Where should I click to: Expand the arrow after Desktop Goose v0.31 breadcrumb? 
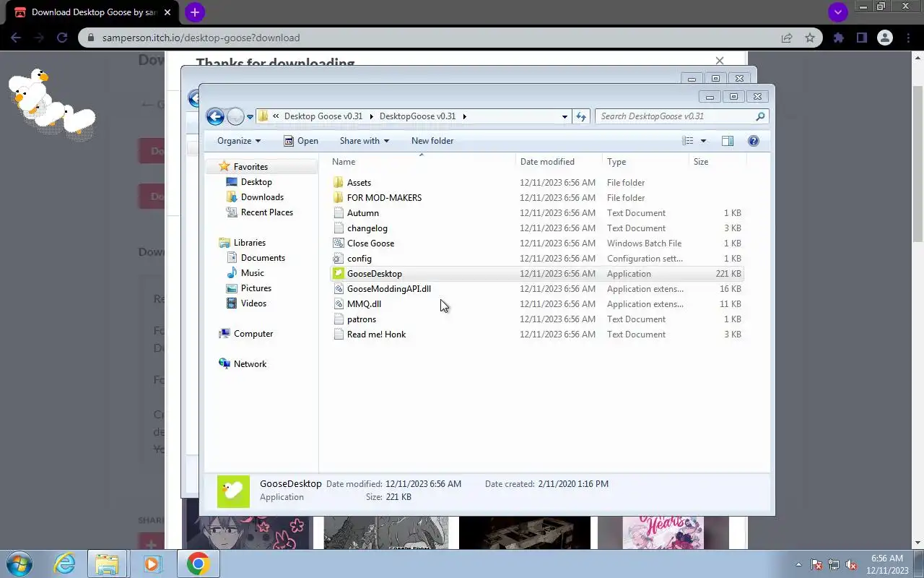tap(372, 116)
